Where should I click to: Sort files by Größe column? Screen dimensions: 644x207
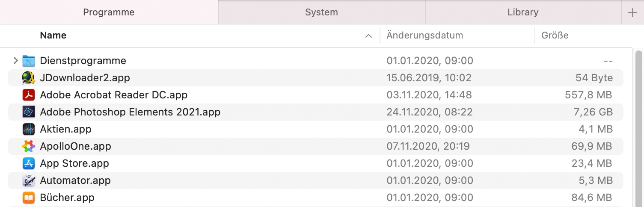click(x=555, y=35)
